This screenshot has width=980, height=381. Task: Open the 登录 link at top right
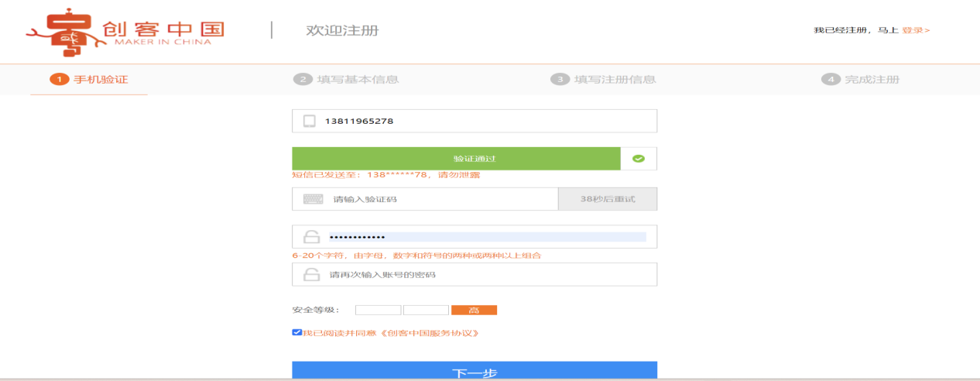(x=916, y=30)
